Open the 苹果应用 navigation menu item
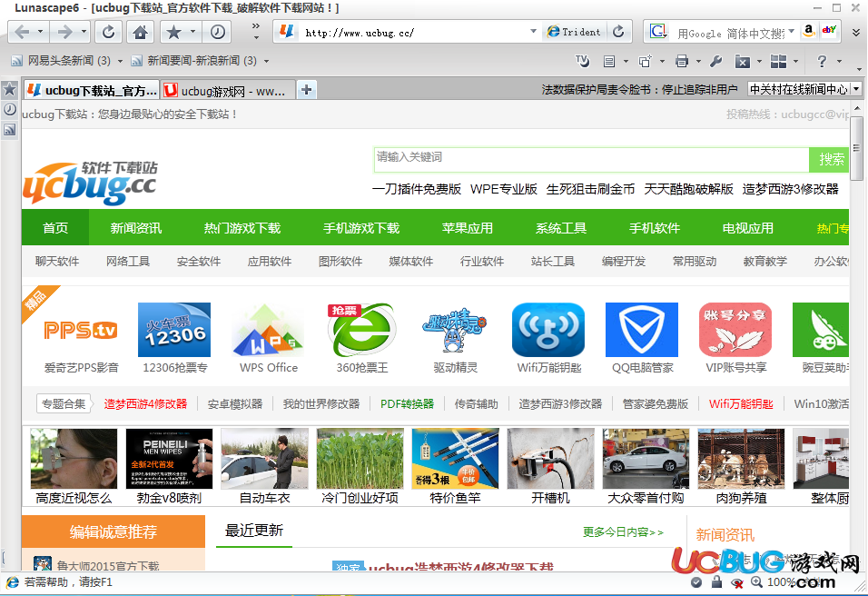Image resolution: width=868 pixels, height=596 pixels. pos(468,228)
